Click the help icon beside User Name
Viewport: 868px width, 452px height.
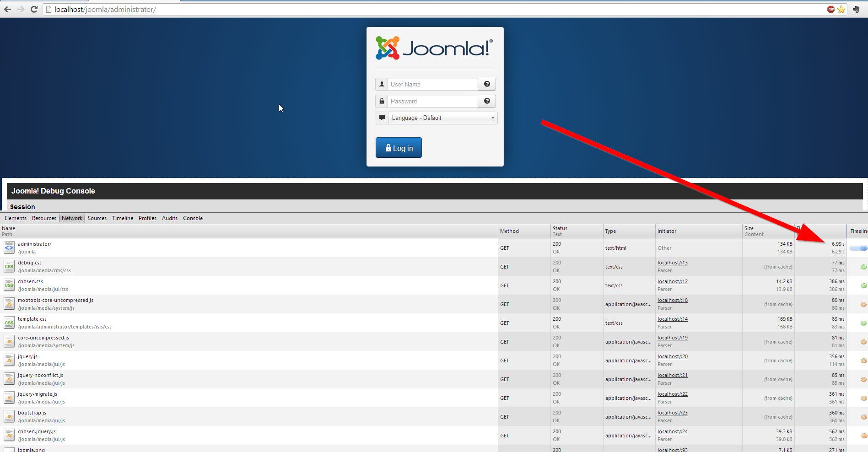pos(487,84)
